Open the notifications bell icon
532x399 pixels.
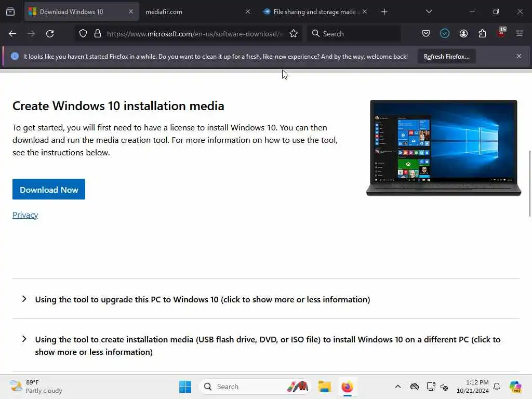click(497, 387)
